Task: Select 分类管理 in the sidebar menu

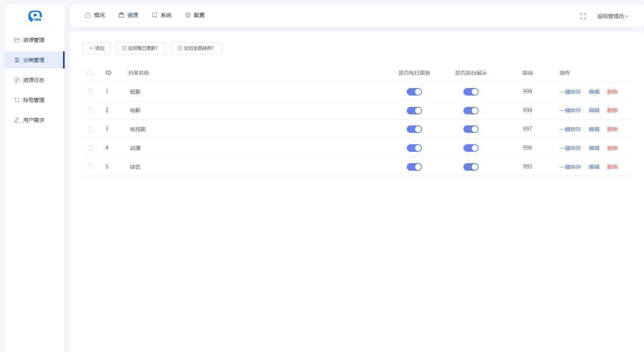Action: pyautogui.click(x=34, y=60)
